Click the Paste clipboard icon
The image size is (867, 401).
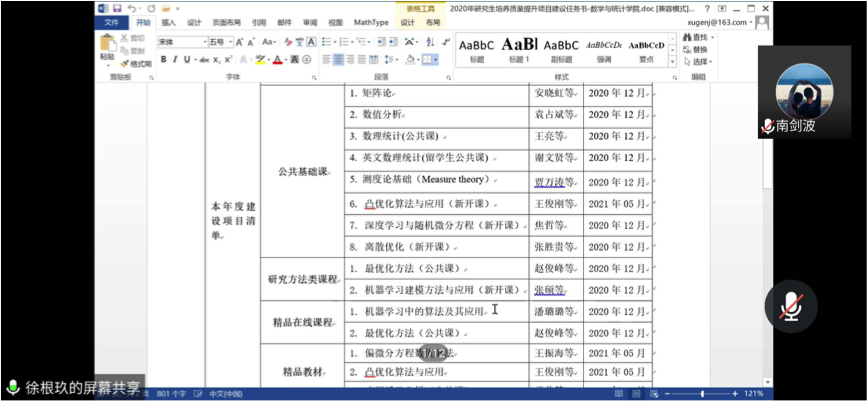[x=107, y=46]
